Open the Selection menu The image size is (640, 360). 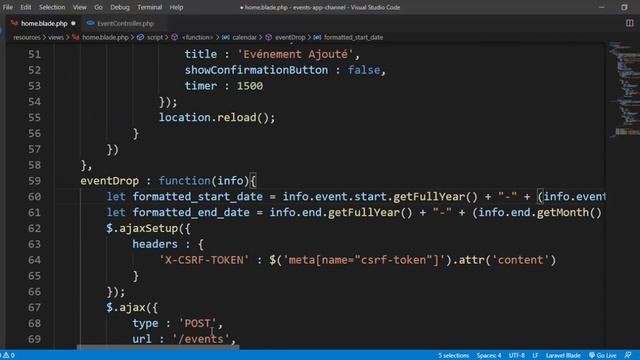point(52,7)
